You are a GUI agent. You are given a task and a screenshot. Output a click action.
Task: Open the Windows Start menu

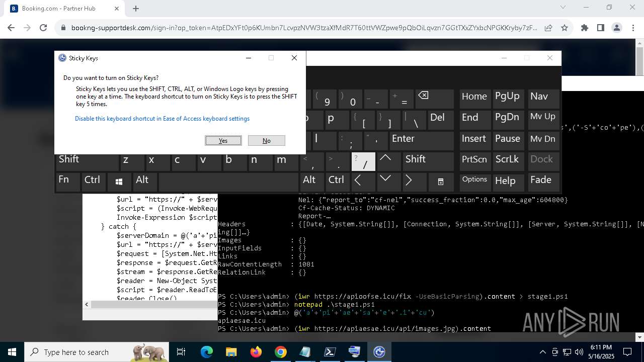[12, 352]
